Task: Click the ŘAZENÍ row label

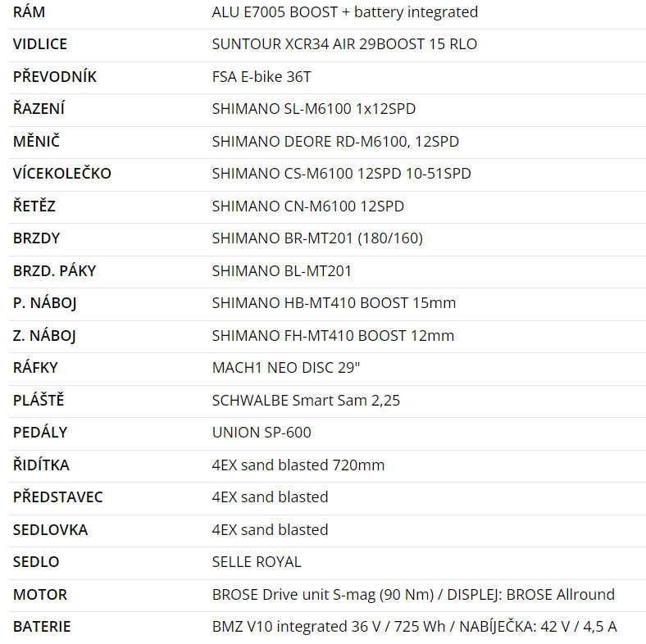Action: click(39, 109)
